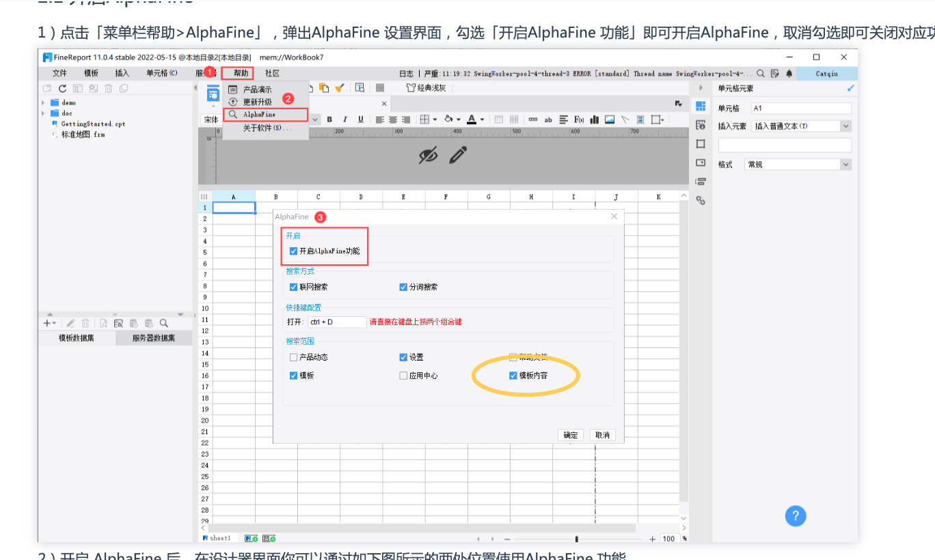The image size is (935, 560).
Task: Toggle the 设置 search scope checkbox
Action: pos(403,357)
